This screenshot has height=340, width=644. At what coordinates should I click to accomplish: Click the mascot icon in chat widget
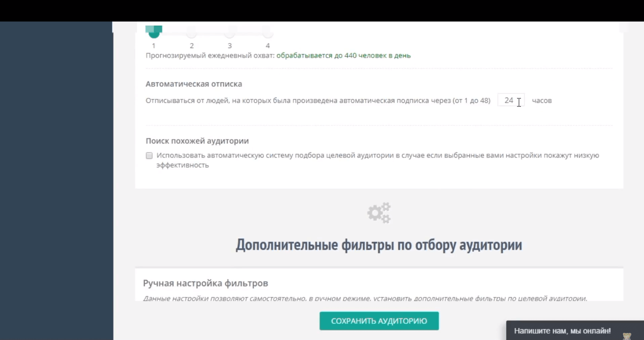click(627, 336)
